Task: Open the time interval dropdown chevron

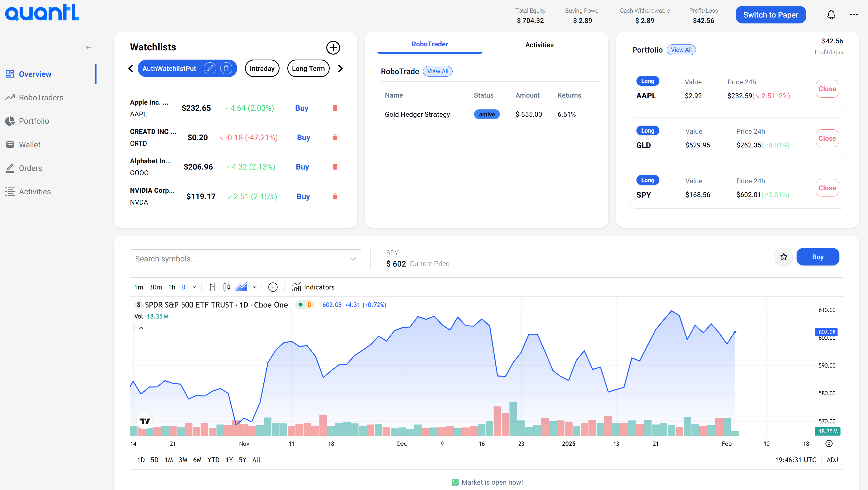Action: pos(194,287)
